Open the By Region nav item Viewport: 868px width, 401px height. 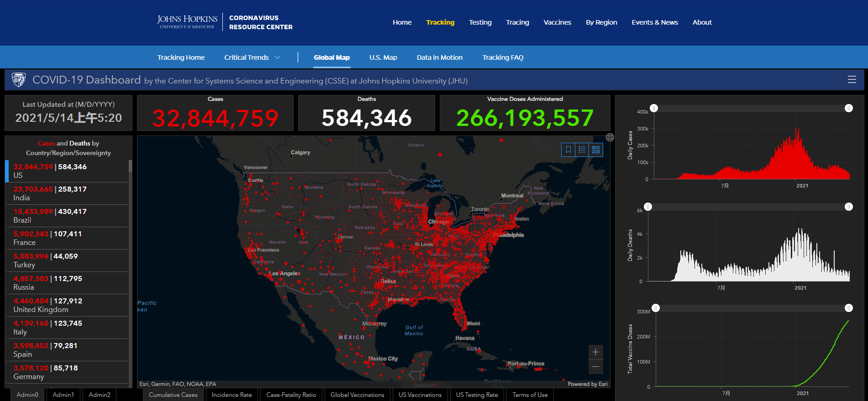tap(601, 22)
